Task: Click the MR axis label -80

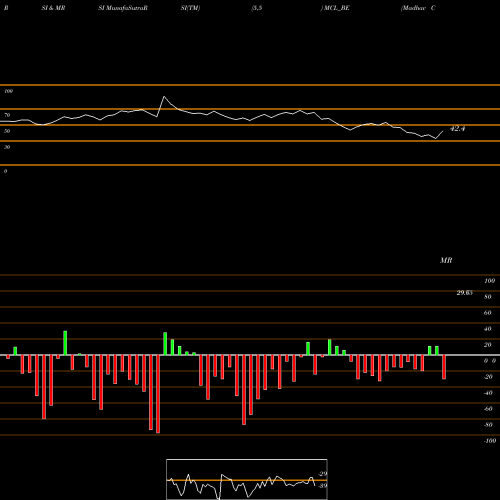Action: pyautogui.click(x=488, y=425)
